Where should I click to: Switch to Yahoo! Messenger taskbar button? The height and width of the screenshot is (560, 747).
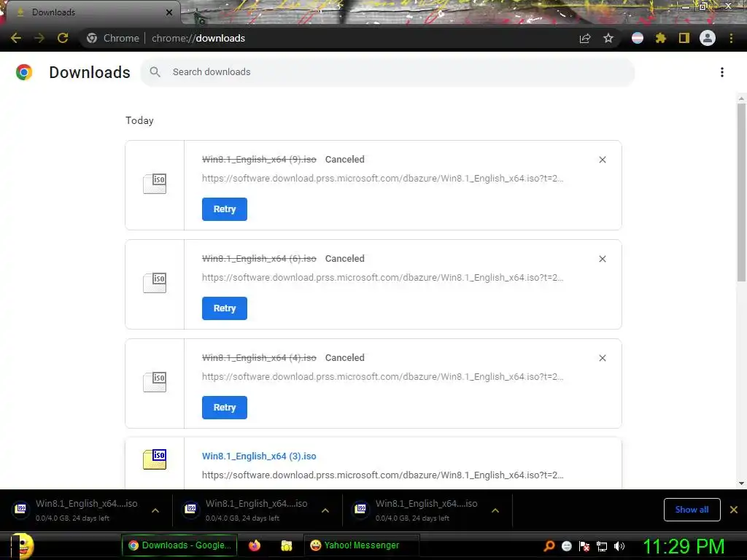click(362, 545)
